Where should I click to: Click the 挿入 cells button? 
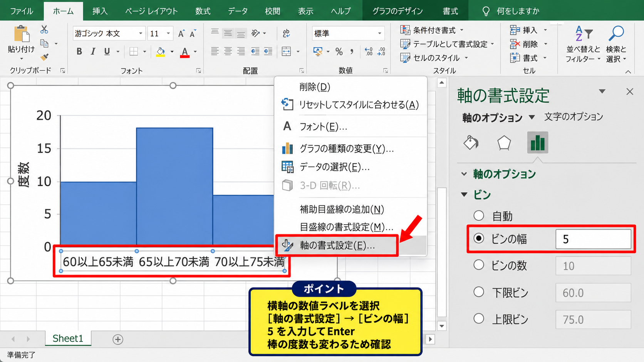(x=524, y=30)
